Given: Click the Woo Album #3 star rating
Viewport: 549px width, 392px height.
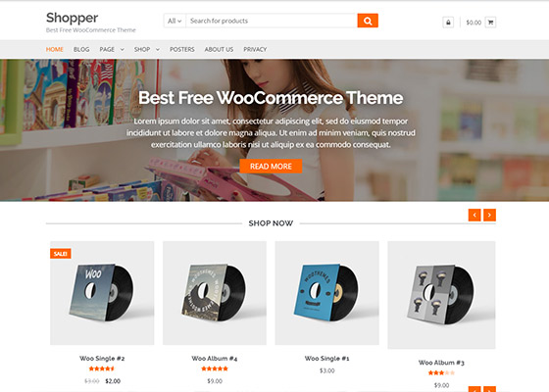Looking at the screenshot, I should coord(441,372).
